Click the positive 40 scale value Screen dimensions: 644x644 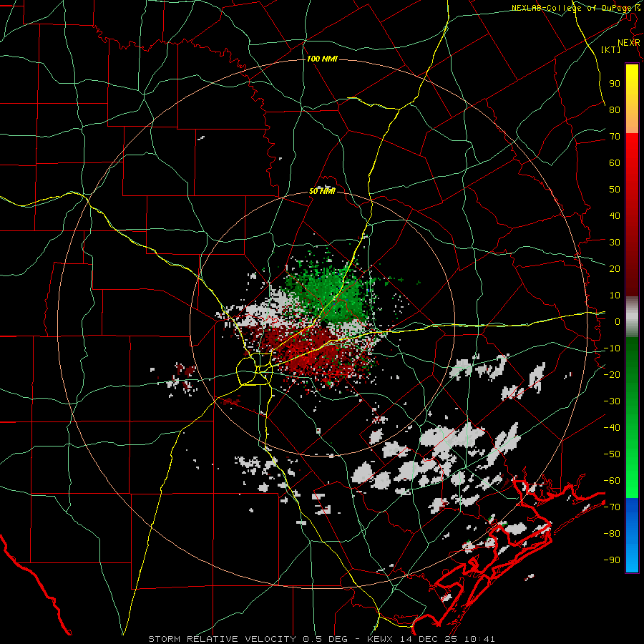[615, 215]
